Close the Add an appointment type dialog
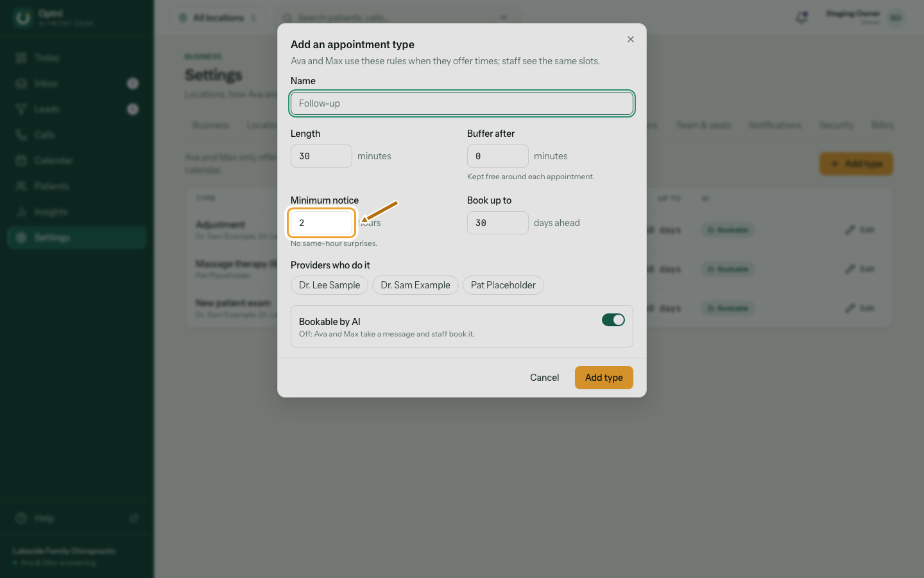The image size is (924, 578). [631, 39]
